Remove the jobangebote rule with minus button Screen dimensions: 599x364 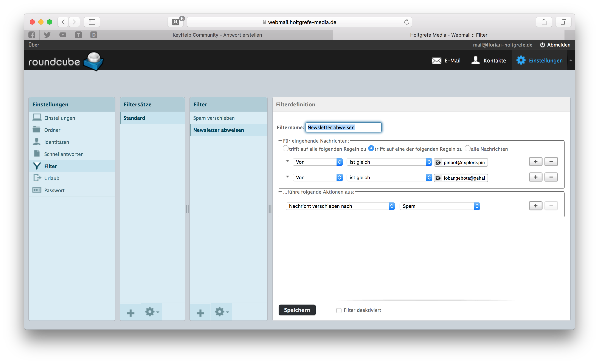coord(551,177)
